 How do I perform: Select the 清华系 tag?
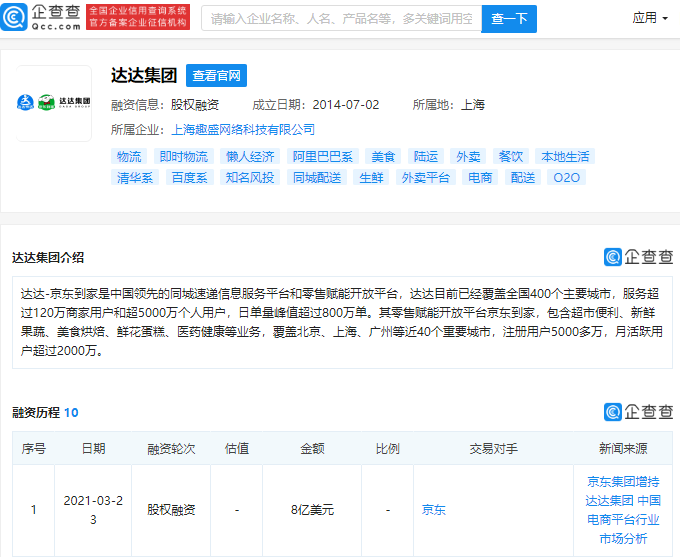(135, 177)
